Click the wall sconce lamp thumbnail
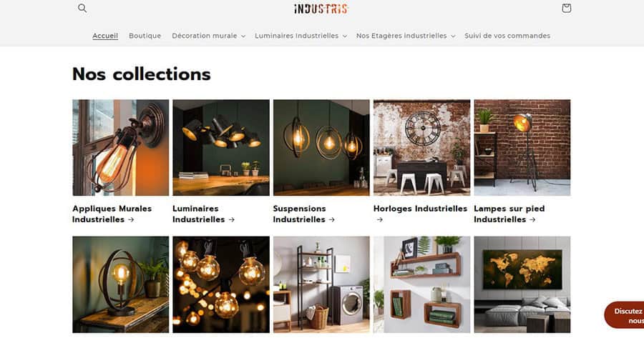The image size is (644, 338). 121,148
